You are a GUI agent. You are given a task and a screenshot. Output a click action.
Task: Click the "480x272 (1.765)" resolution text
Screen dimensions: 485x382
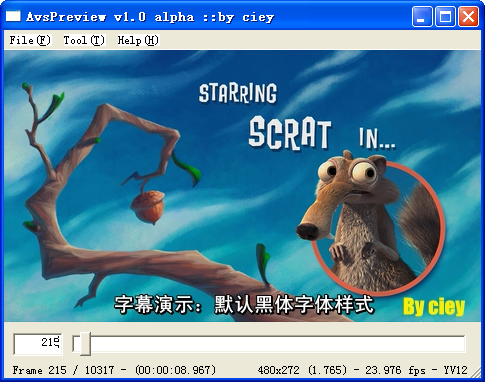[303, 370]
